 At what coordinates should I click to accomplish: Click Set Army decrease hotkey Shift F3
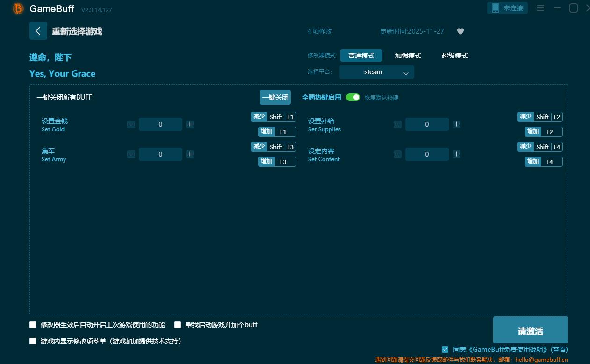[273, 147]
